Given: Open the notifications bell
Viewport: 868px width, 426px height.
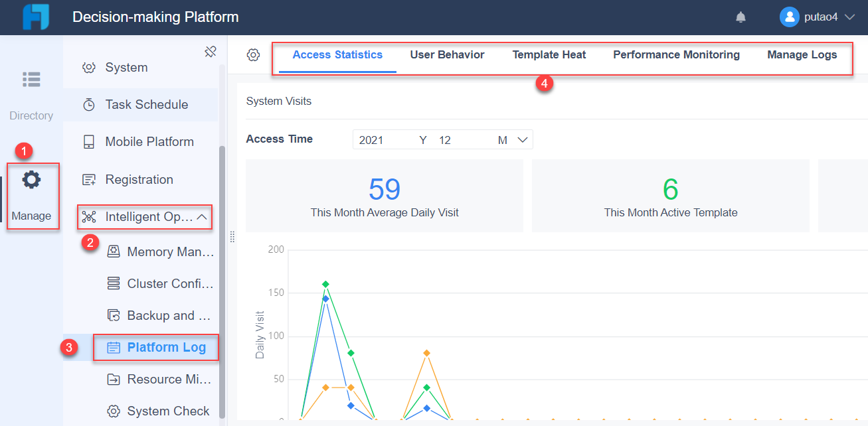Looking at the screenshot, I should [x=741, y=17].
